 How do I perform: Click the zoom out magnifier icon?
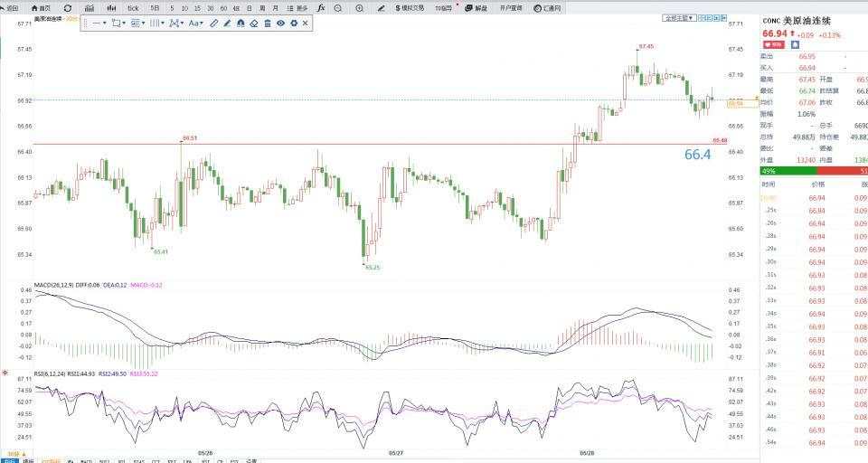[x=338, y=8]
